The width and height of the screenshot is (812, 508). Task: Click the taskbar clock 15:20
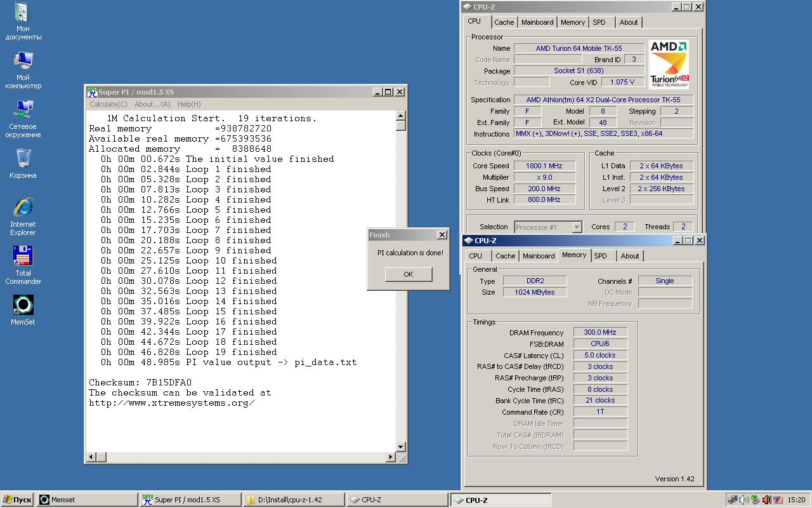click(x=796, y=500)
